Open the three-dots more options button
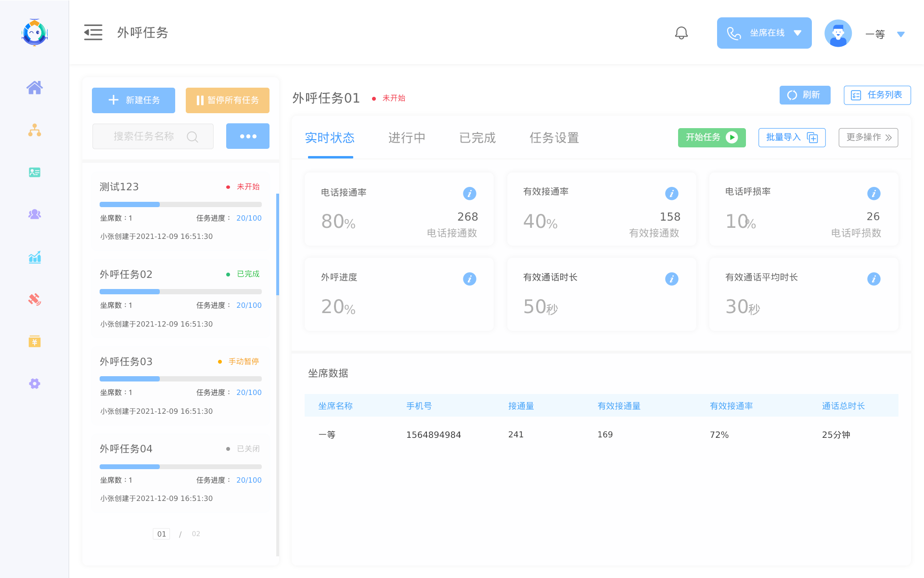Image resolution: width=924 pixels, height=578 pixels. point(248,136)
